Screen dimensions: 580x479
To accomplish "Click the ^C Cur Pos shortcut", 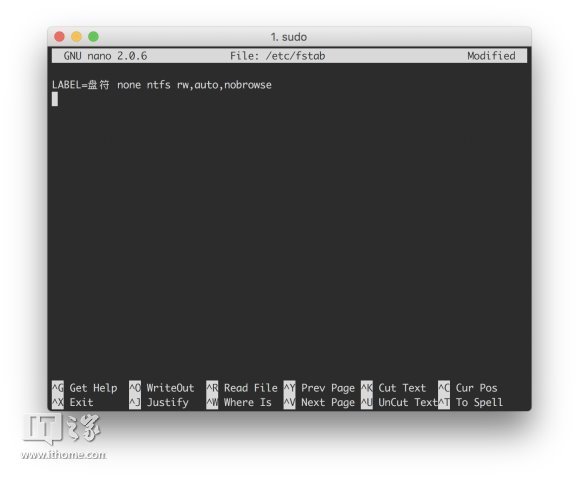I will (468, 388).
